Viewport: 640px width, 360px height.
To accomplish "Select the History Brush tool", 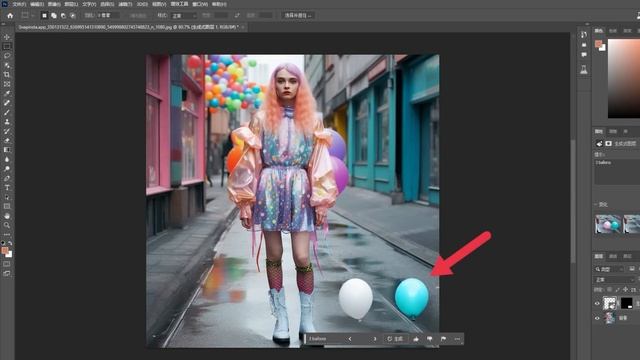I will 7,131.
